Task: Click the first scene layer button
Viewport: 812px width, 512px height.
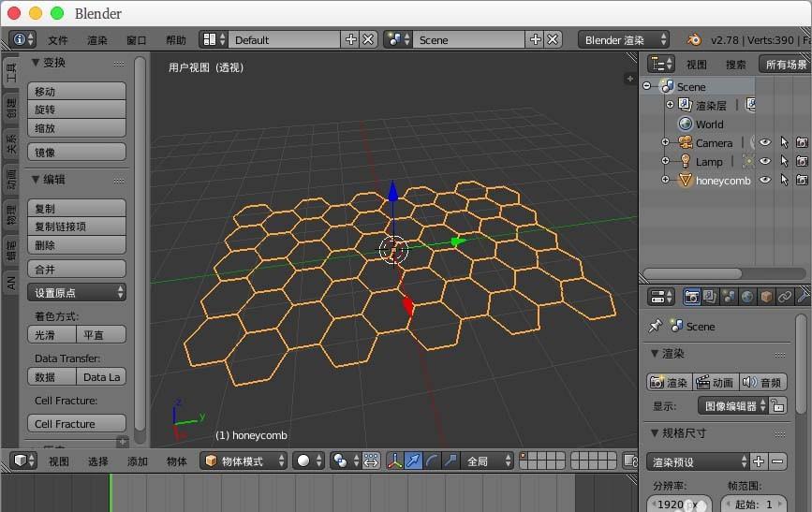Action: point(524,456)
